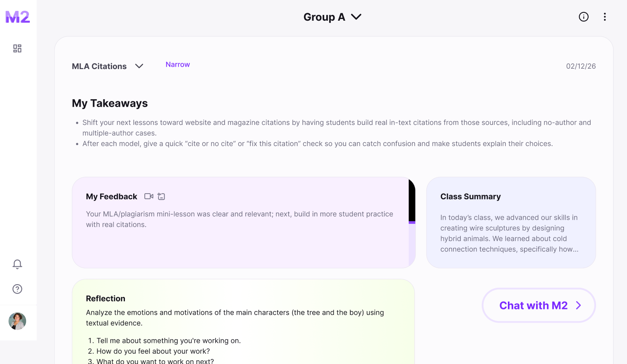Click the truncated Class Summary text
The height and width of the screenshot is (364, 627).
tap(509, 233)
